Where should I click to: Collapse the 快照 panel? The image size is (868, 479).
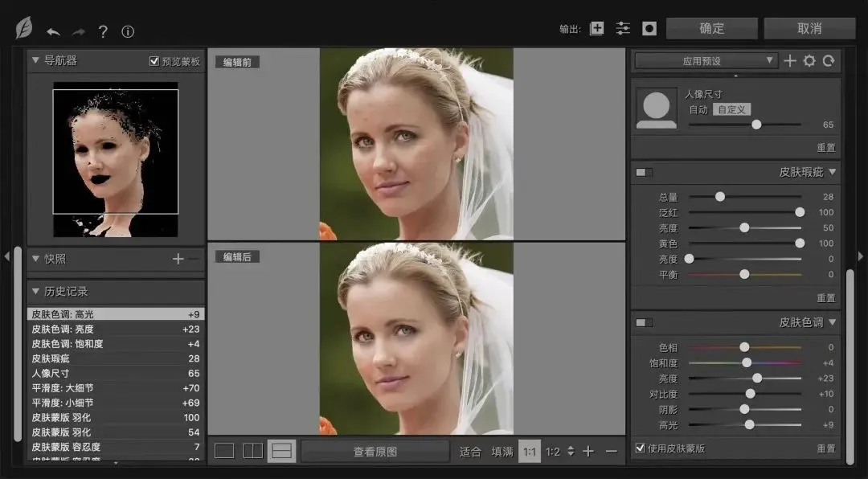click(x=35, y=259)
